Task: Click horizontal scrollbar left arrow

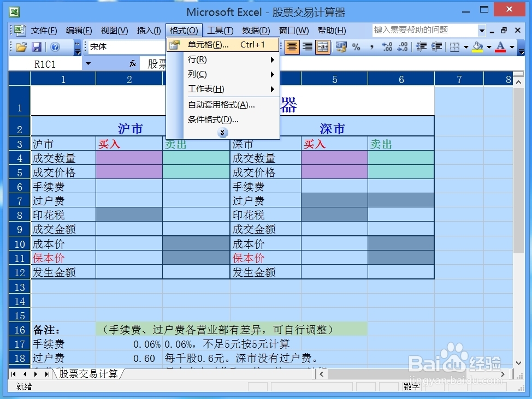Action: [x=322, y=374]
